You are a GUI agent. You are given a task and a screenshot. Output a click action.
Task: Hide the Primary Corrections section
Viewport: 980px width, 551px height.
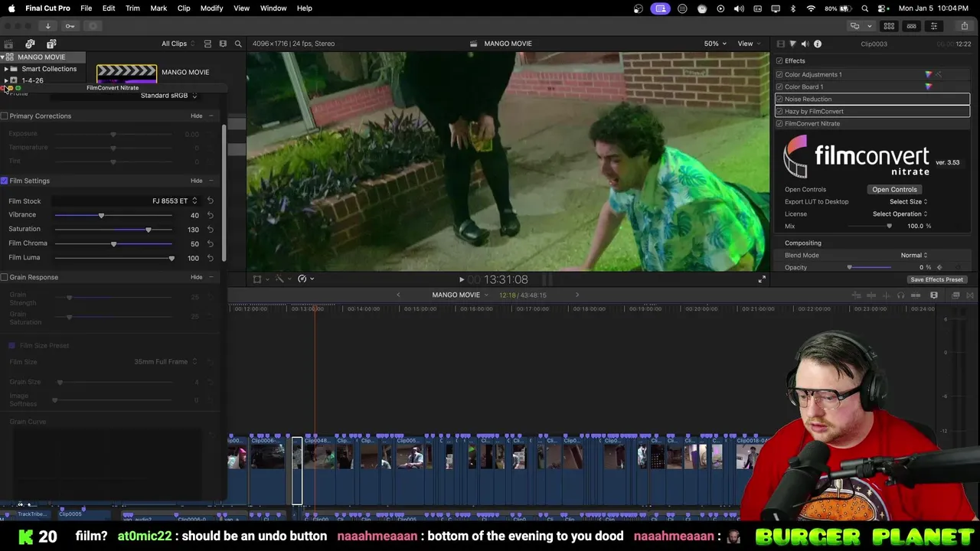point(197,116)
